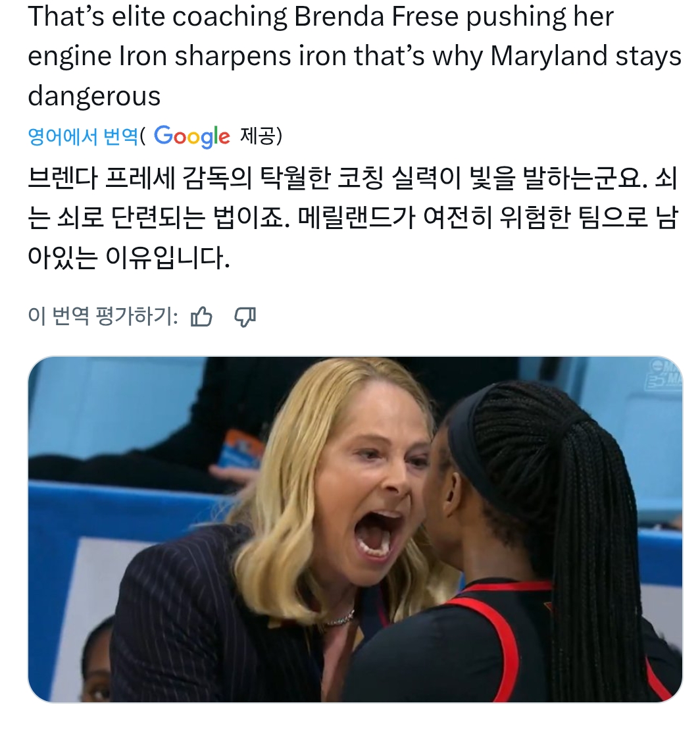Screen dimensions: 700x730
Task: Click the word 'dangerous' in the tweet
Action: 94,96
